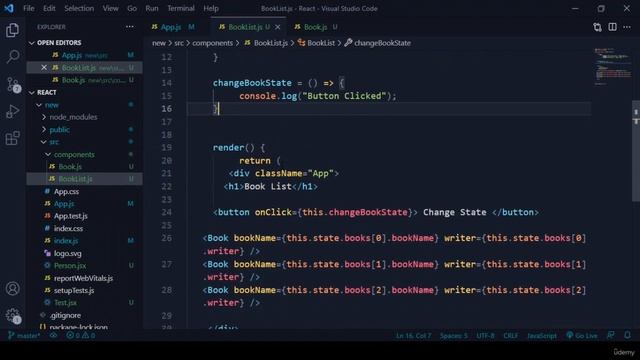
Task: Click the Go Live status button
Action: click(582, 336)
